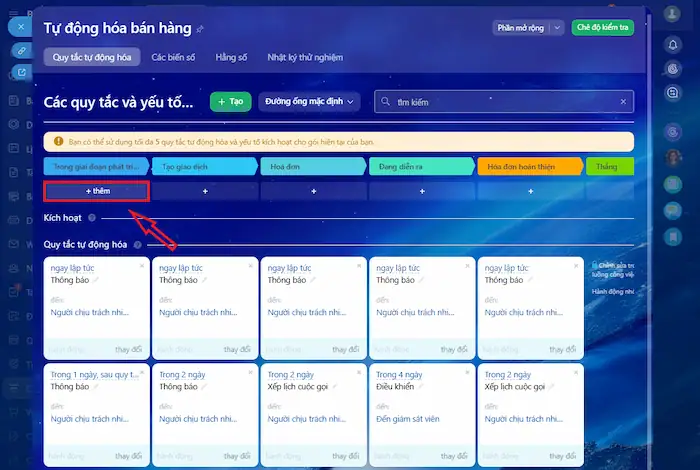Add rule with plus under Tạo giao dịch

205,191
